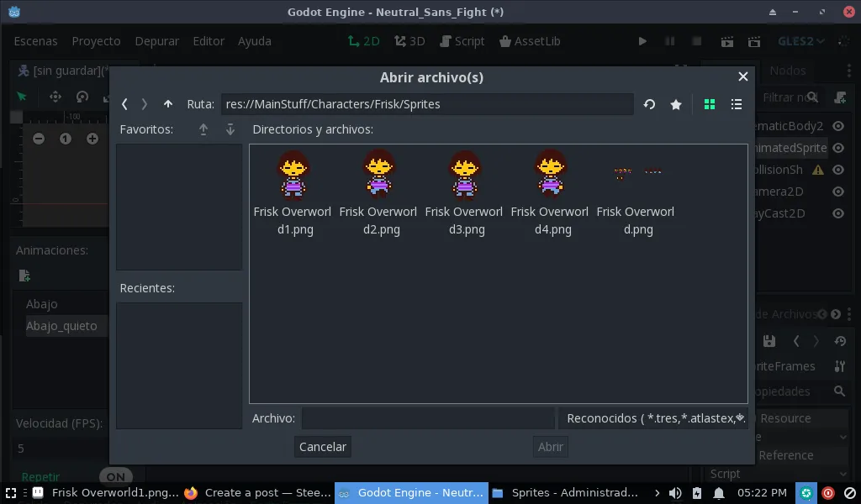Click the Velocidad FPS value field
The height and width of the screenshot is (504, 861).
click(61, 449)
